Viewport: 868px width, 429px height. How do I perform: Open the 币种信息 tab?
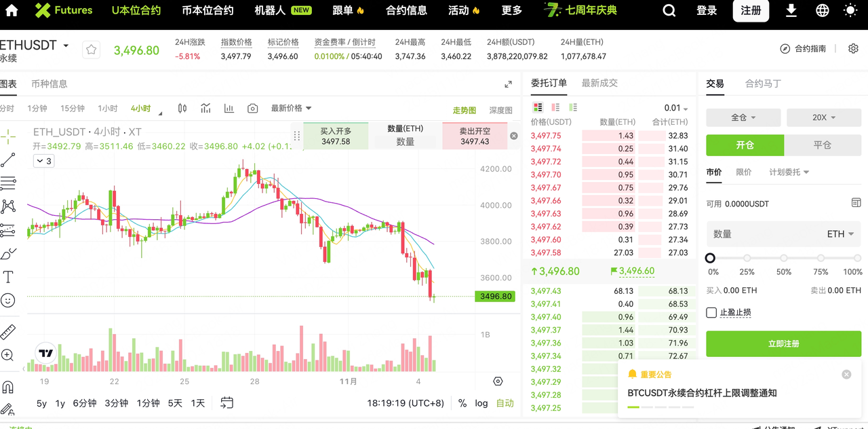point(50,84)
